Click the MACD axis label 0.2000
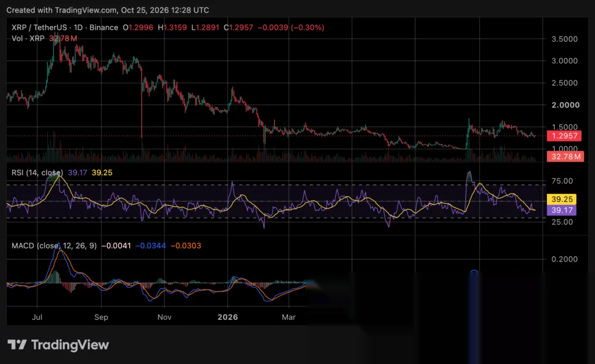Image resolution: width=595 pixels, height=364 pixels. tap(564, 259)
